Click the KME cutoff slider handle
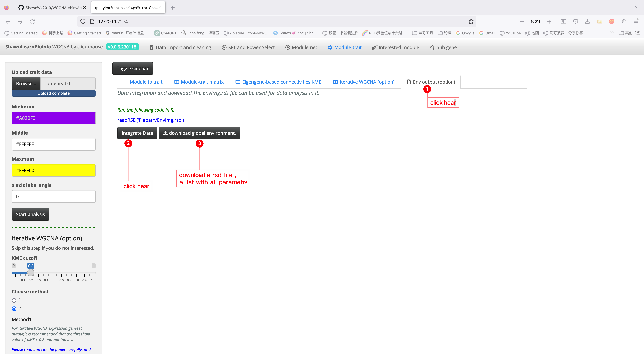The image size is (644, 354). (31, 273)
